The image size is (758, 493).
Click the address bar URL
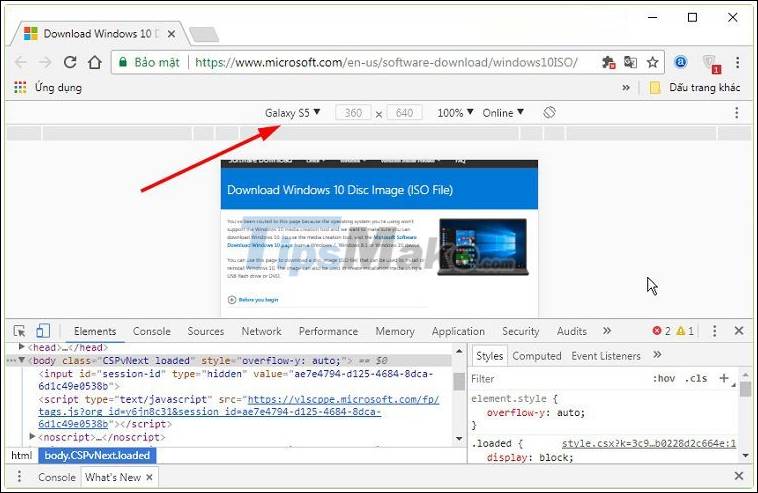coord(386,62)
